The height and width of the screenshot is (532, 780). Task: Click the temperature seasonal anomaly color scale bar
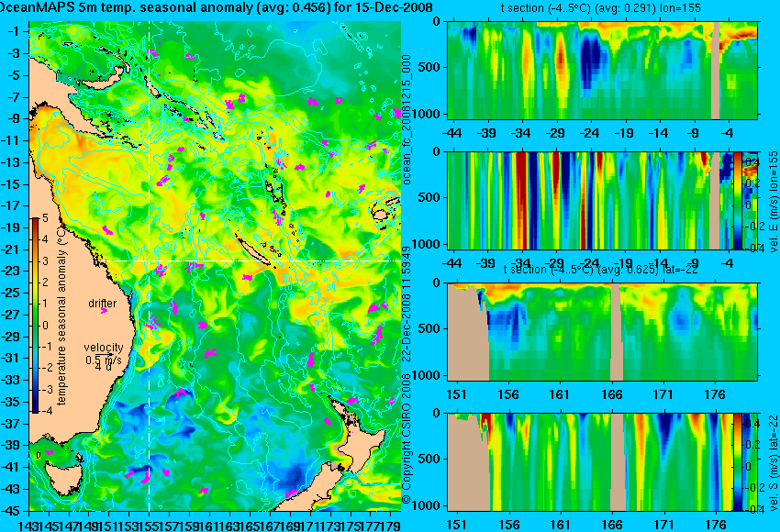[35, 316]
